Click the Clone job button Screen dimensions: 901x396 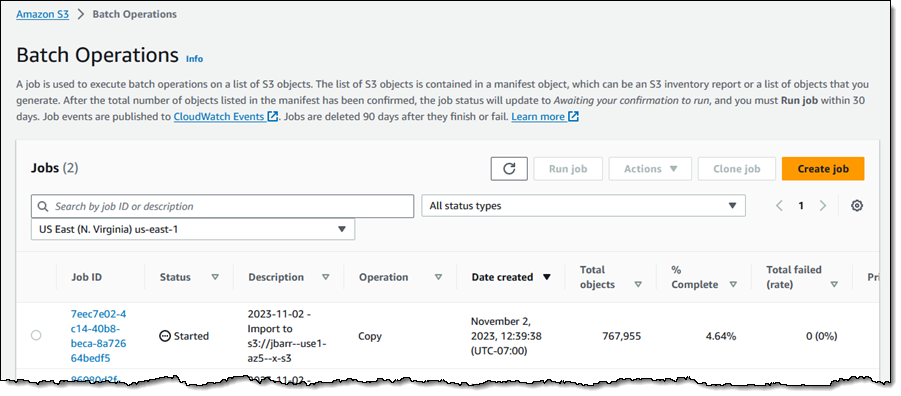pos(737,169)
